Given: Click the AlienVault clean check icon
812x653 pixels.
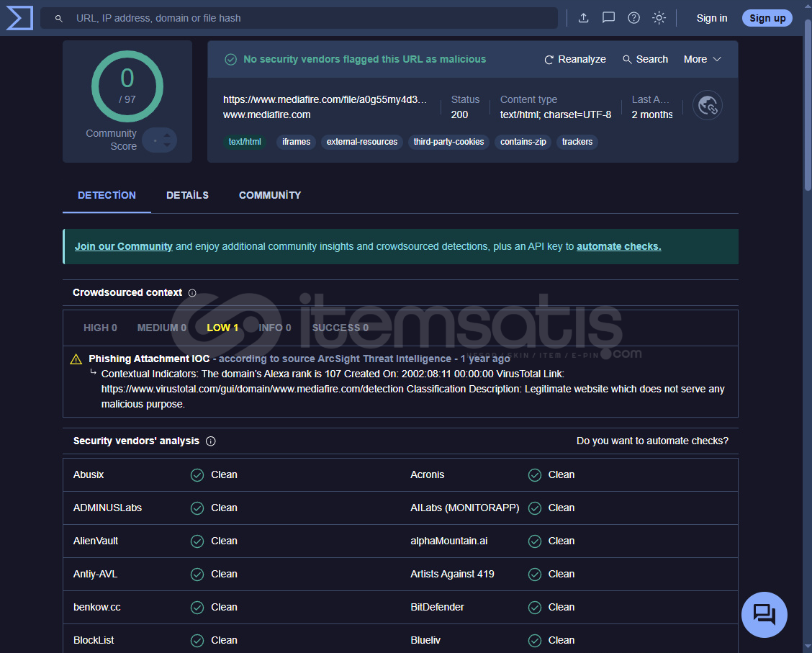Looking at the screenshot, I should tap(197, 541).
